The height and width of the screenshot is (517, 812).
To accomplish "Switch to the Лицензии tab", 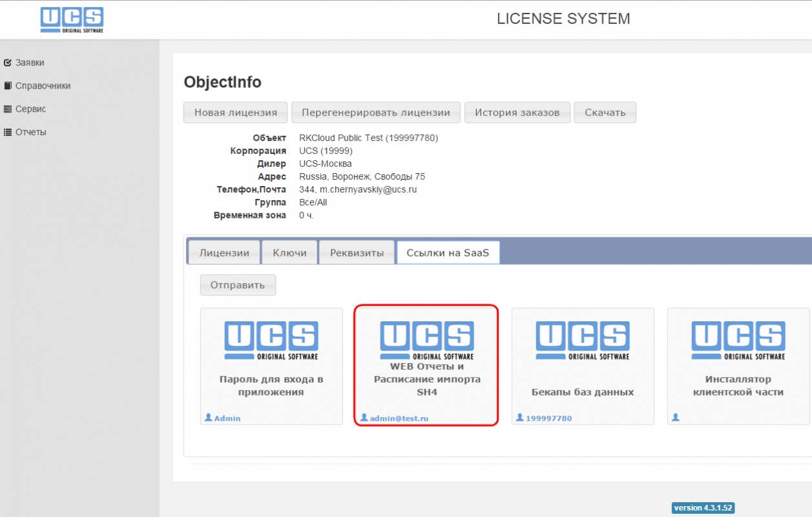I will coord(224,253).
